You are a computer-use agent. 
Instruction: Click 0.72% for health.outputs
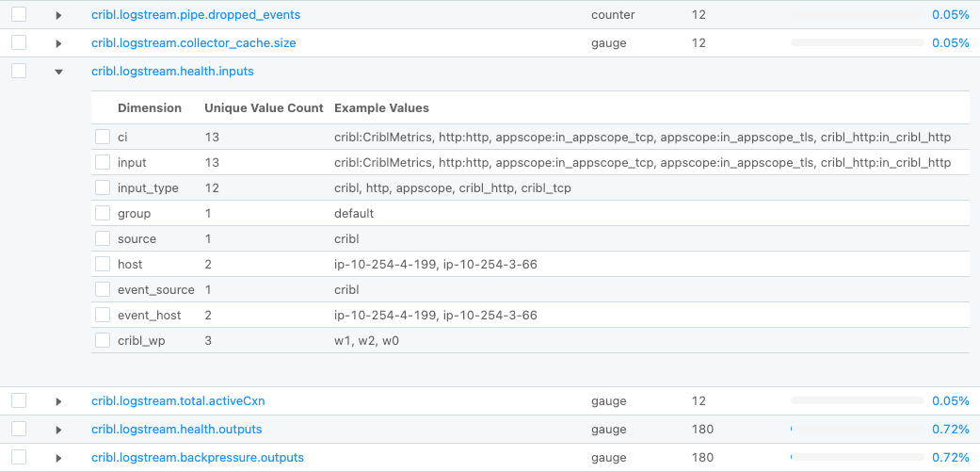951,429
